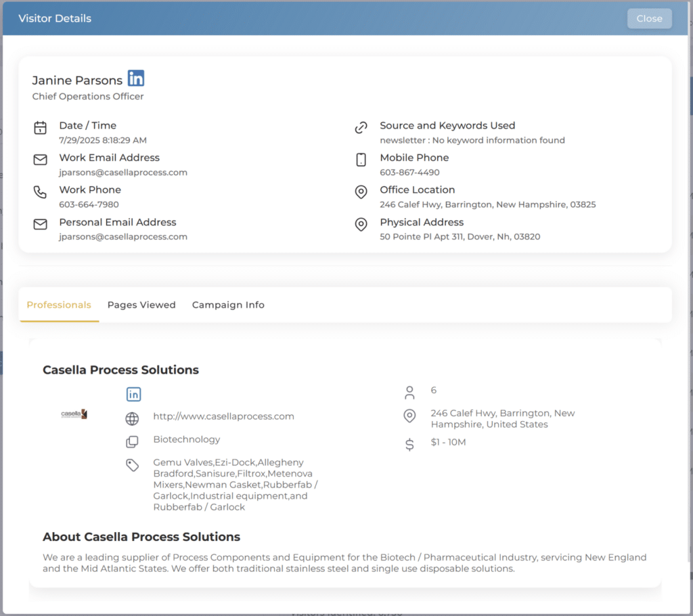Open the Campaign Info tab
Viewport: 693px width, 616px height.
[x=228, y=305]
